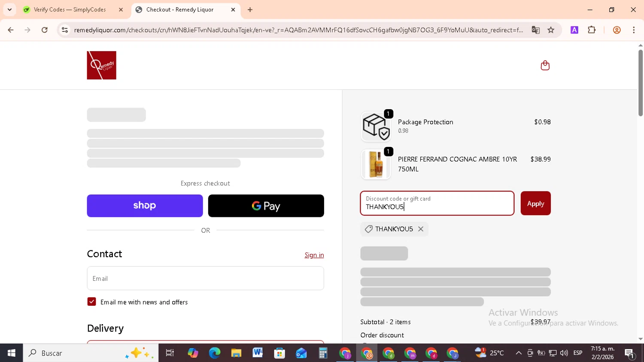The image size is (644, 362).
Task: Open the Chrome three-dot menu
Action: coord(634,30)
